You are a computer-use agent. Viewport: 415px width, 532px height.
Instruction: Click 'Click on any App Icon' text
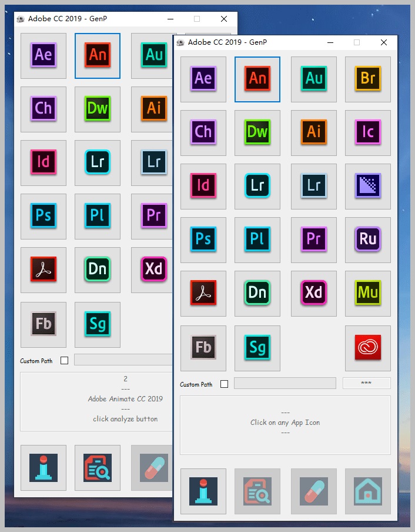pos(285,423)
